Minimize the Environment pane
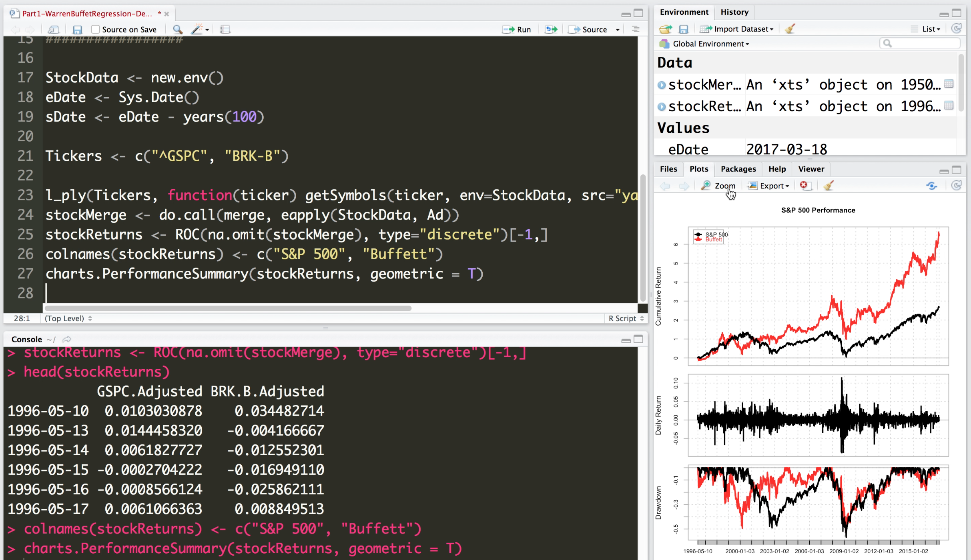 tap(944, 14)
